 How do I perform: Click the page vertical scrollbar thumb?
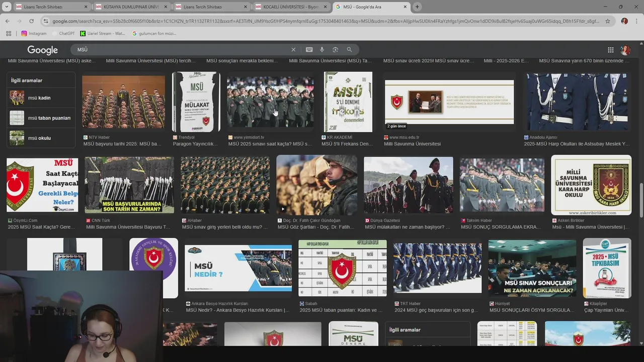(x=641, y=200)
